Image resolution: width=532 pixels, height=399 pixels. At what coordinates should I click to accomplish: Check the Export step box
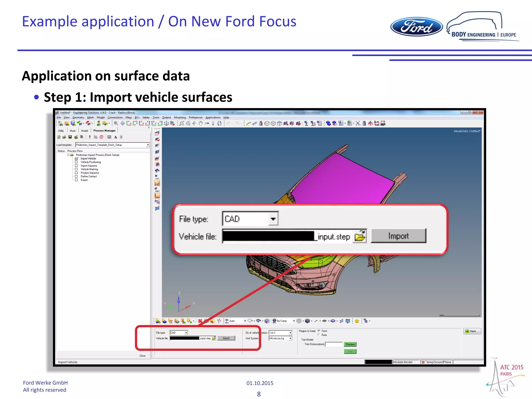pos(76,180)
